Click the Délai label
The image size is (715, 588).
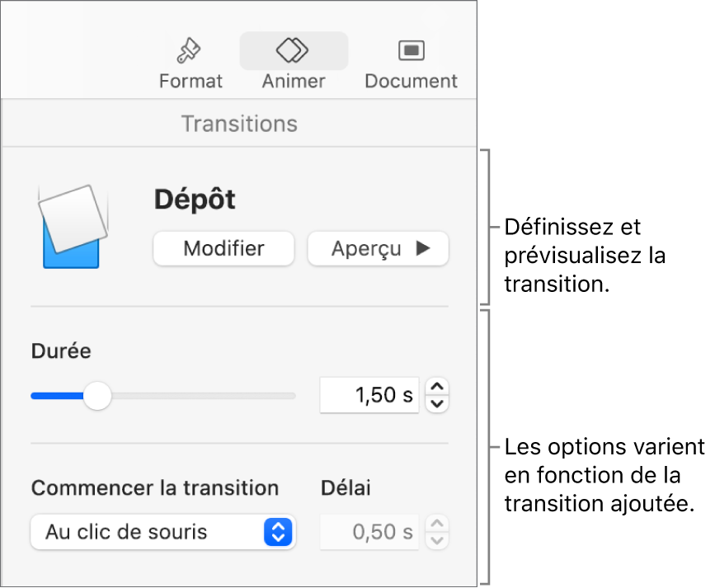coord(346,488)
